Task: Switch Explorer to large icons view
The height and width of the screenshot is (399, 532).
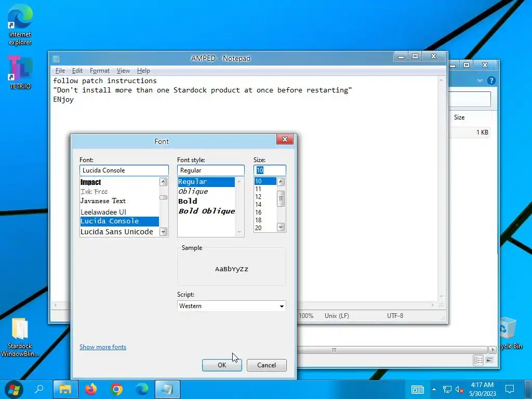Action: (x=489, y=361)
